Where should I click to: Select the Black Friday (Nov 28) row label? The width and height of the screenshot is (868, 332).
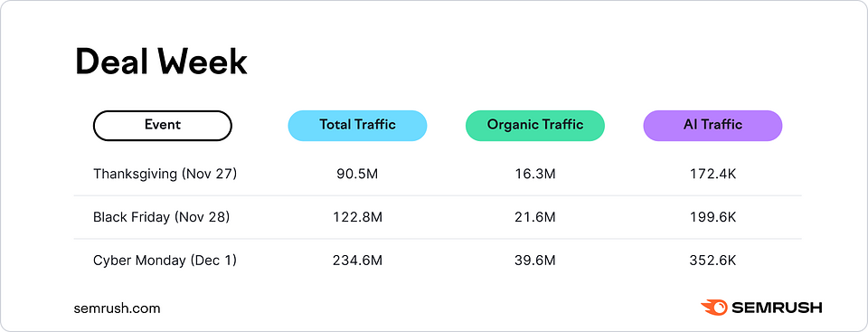161,217
